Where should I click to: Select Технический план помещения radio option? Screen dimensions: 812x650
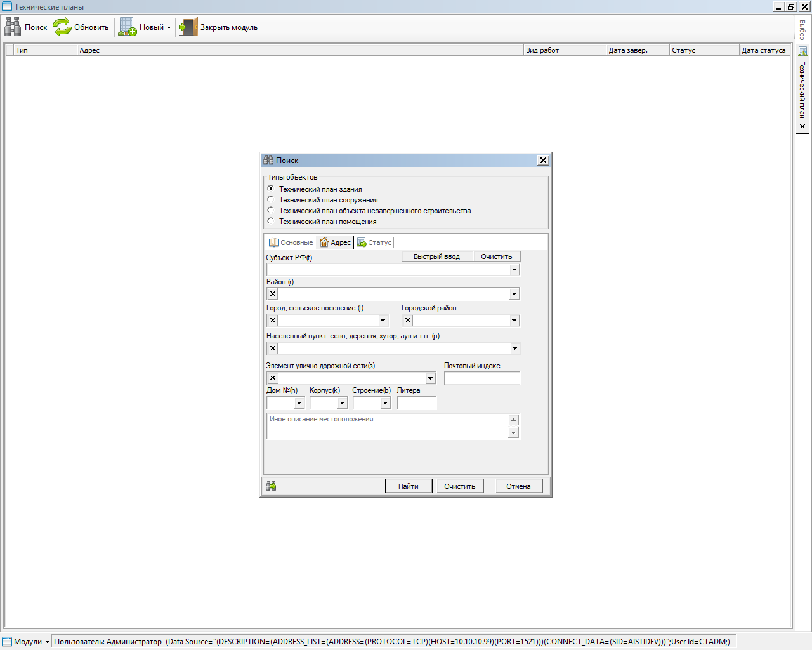pos(271,221)
